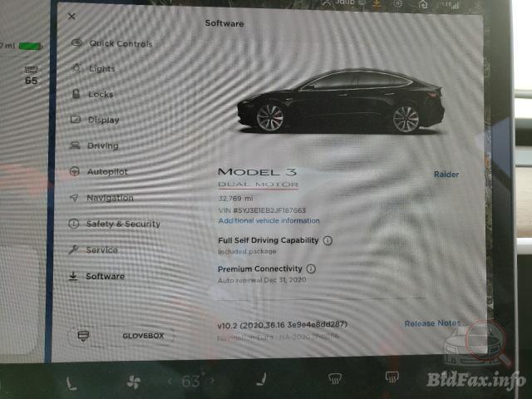Screen dimensions: 532x399
Task: Click the Safety & Security alert icon
Action: point(74,224)
